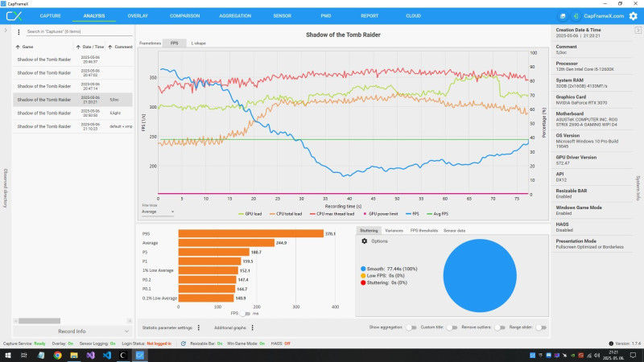Open the CLOUD tab

413,16
